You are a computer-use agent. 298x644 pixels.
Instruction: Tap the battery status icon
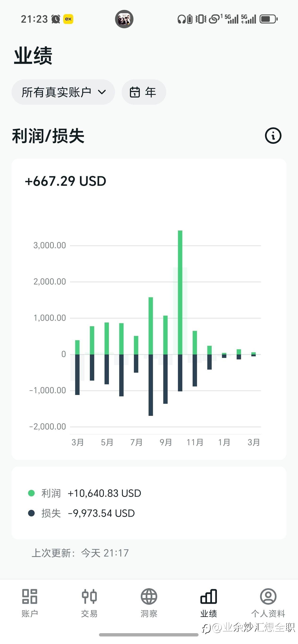pyautogui.click(x=269, y=19)
